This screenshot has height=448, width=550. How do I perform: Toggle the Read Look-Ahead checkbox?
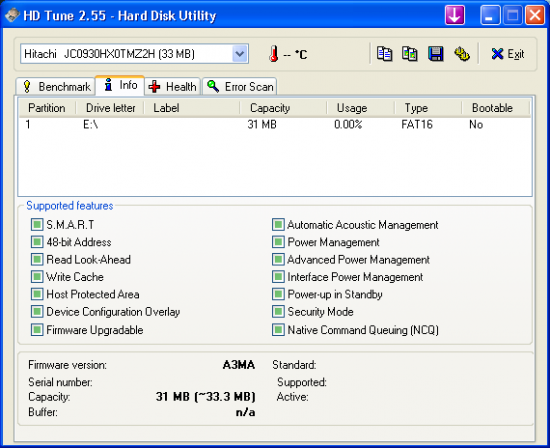pyautogui.click(x=37, y=260)
